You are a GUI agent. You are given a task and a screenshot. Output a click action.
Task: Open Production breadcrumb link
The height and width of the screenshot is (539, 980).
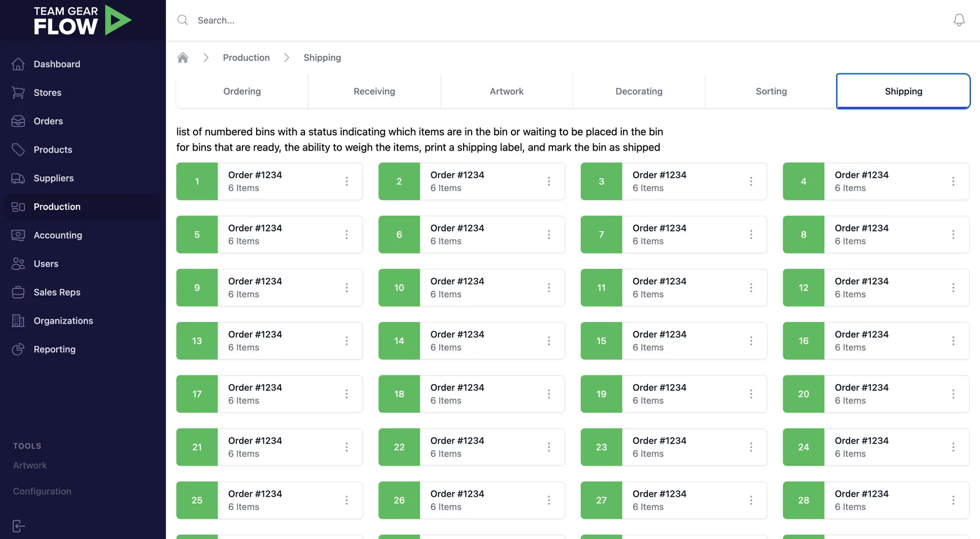(x=246, y=58)
